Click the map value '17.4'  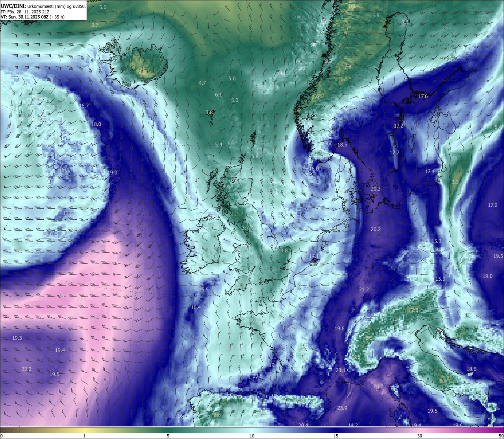(x=430, y=171)
